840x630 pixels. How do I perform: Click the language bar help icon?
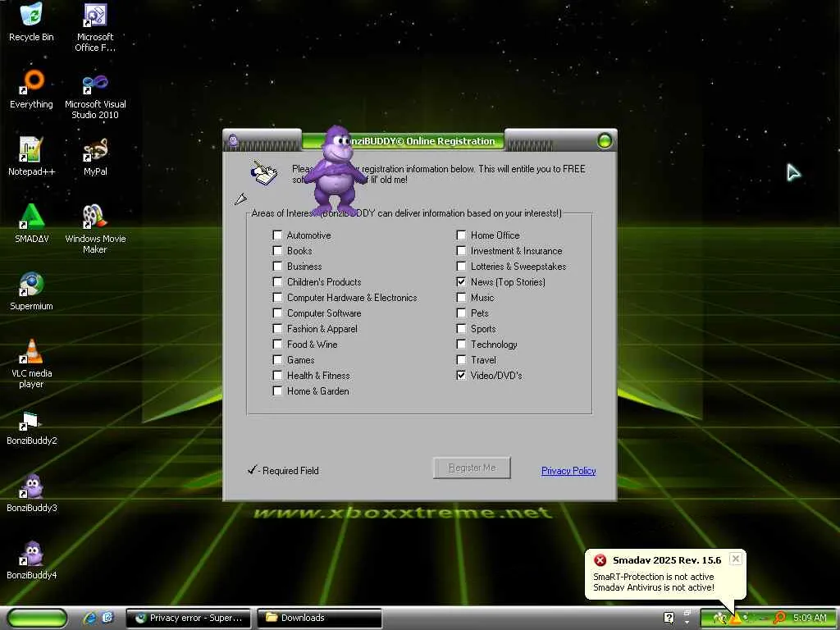click(669, 618)
